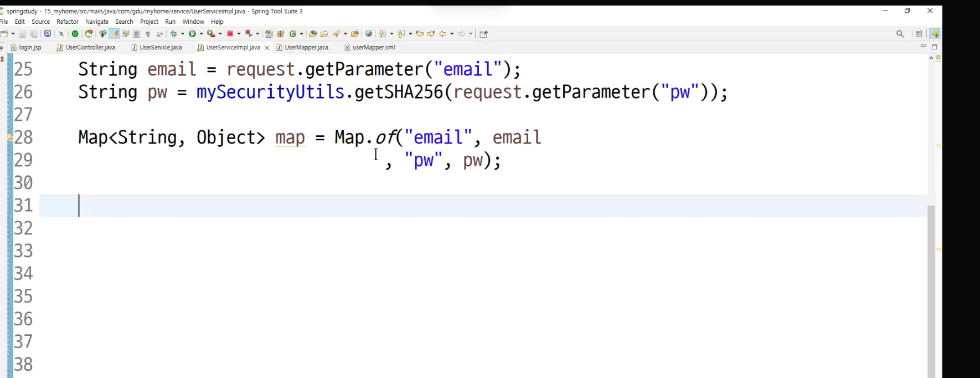Viewport: 980px width, 378px height.
Task: Expand the Search dropdown arrow
Action: point(345,34)
